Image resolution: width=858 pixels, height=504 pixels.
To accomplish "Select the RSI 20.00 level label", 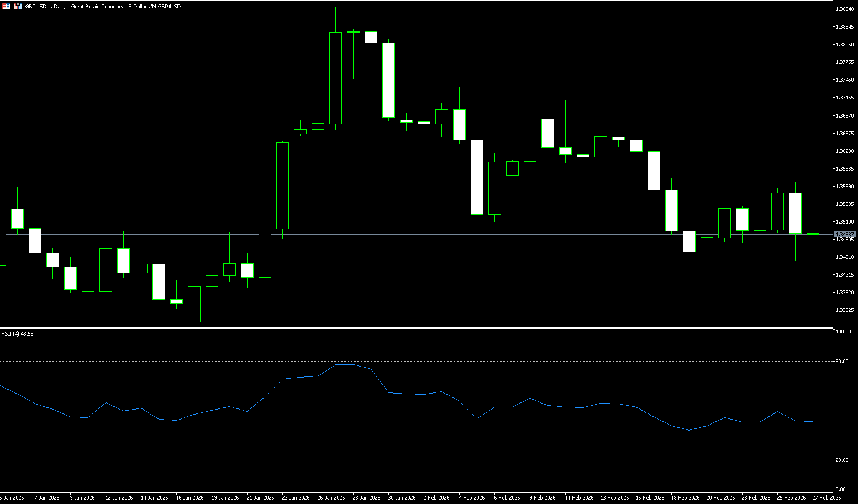I will [843, 460].
